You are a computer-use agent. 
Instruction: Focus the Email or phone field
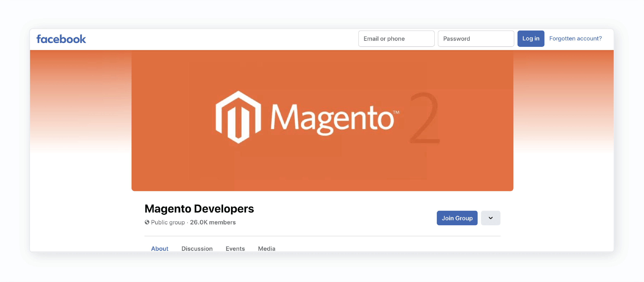coord(396,39)
